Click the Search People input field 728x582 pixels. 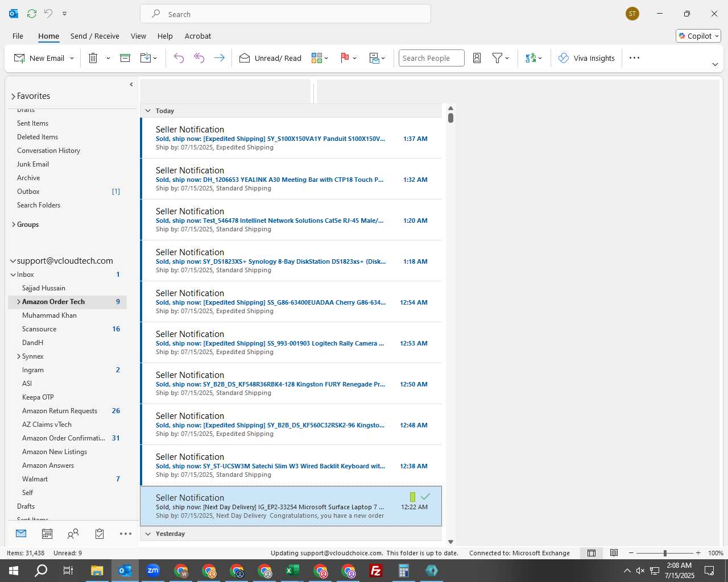point(432,58)
